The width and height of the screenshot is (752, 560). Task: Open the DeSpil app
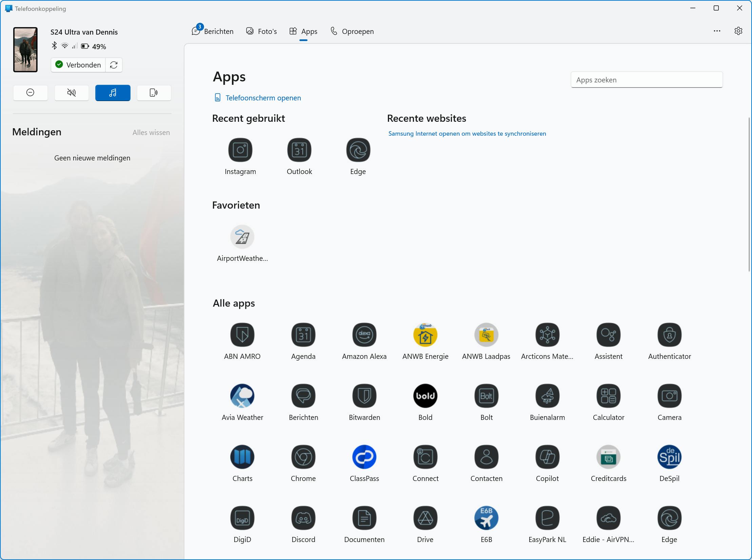click(669, 457)
